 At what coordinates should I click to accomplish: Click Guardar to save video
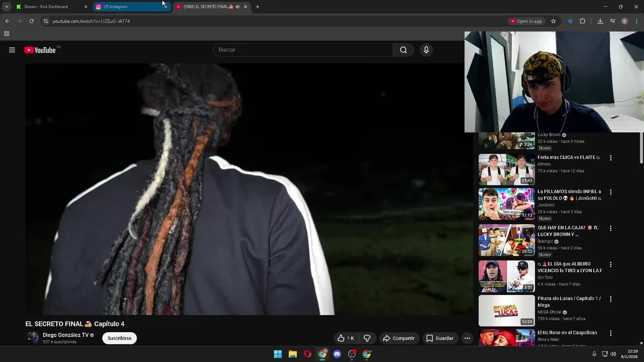click(440, 338)
